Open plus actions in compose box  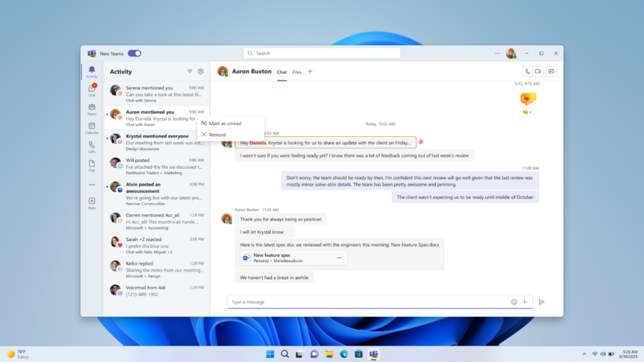pyautogui.click(x=525, y=302)
